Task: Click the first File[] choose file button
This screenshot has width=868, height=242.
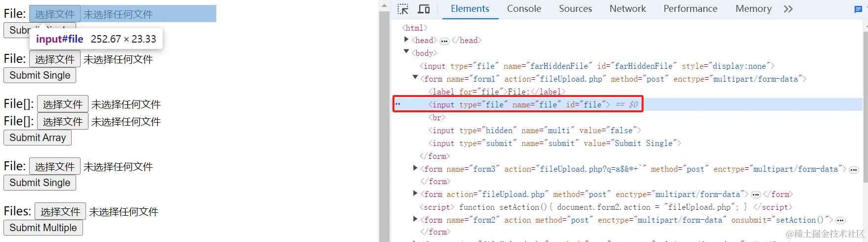Action: [63, 104]
